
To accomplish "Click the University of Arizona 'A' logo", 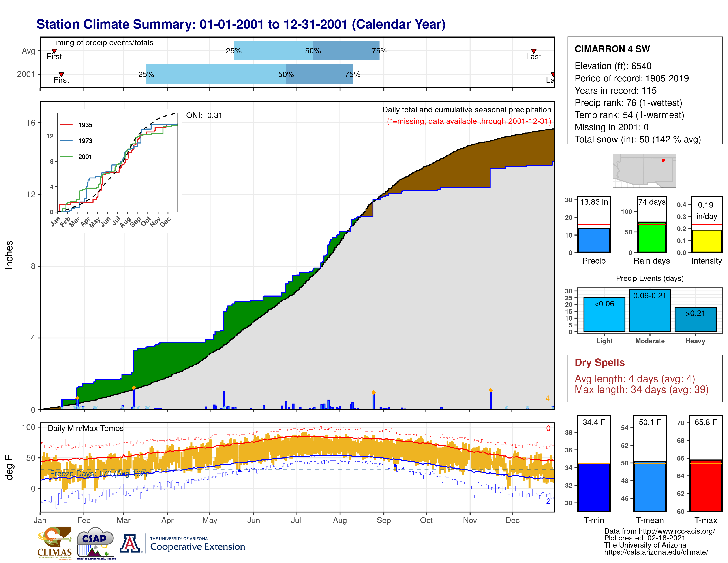I will point(130,544).
